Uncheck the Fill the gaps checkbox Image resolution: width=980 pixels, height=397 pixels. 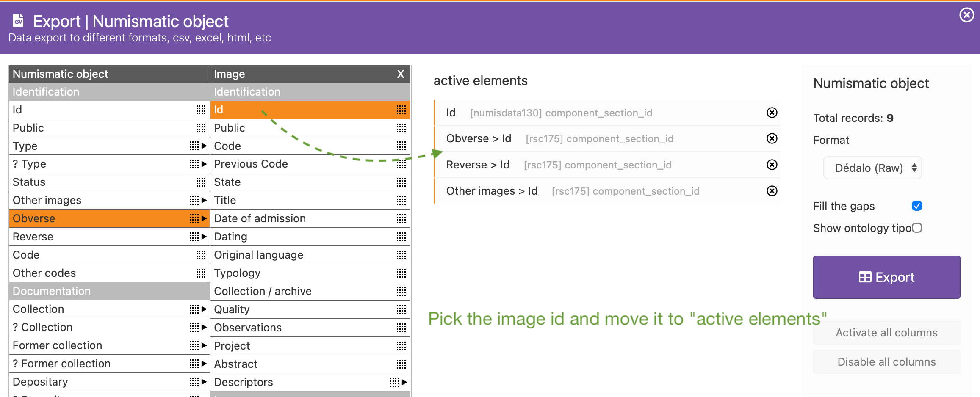coord(916,206)
